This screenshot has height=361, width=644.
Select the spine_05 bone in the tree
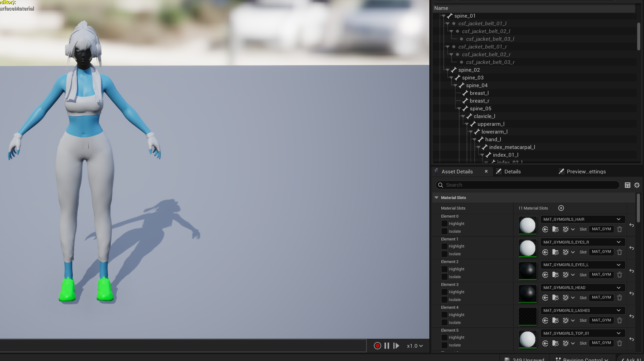click(480, 108)
